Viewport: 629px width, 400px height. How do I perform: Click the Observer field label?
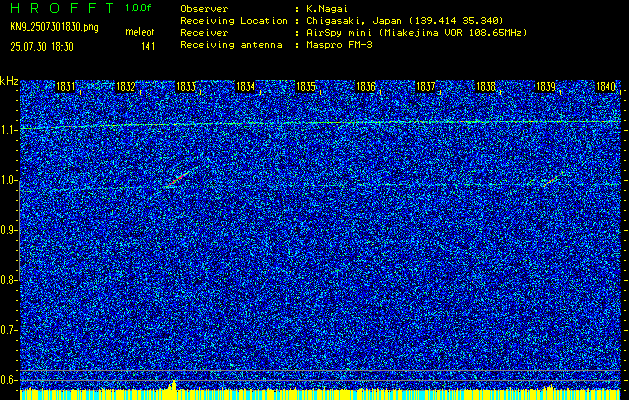pyautogui.click(x=204, y=9)
